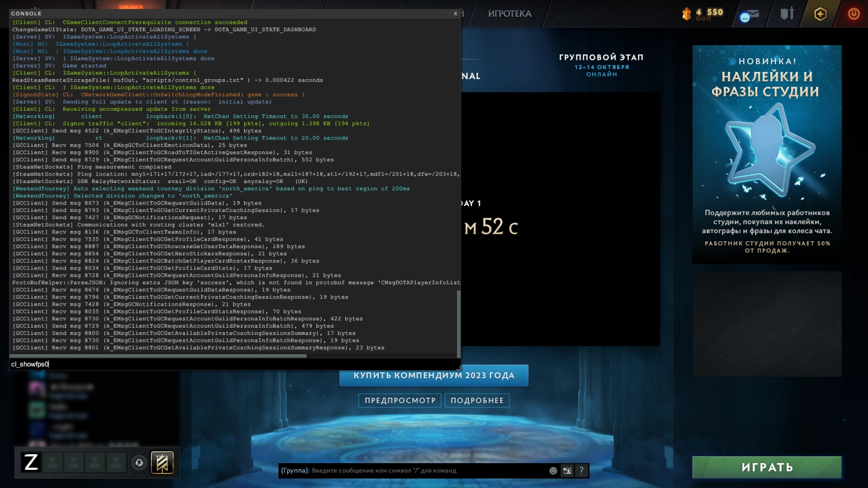The height and width of the screenshot is (488, 868).
Task: Click the ПРЕДПРОСМОТР button
Action: 400,400
